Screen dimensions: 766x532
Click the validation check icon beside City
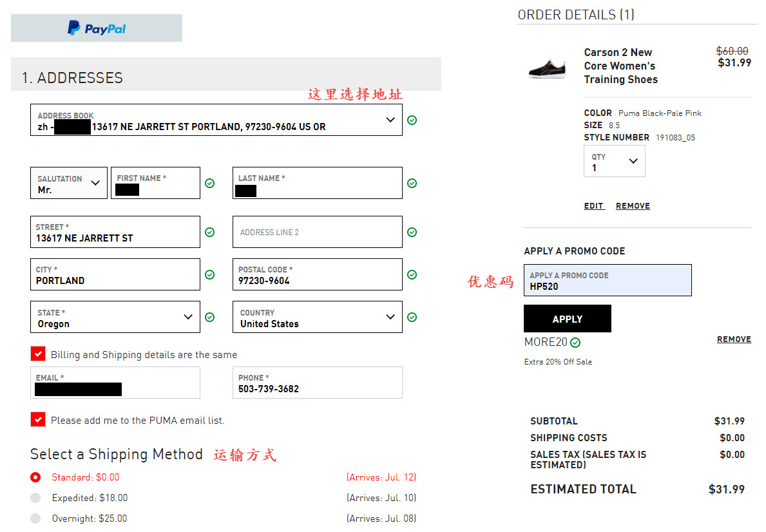click(209, 274)
